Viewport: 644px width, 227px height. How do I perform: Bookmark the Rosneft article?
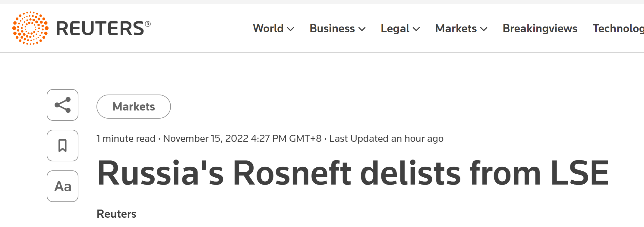pos(62,145)
